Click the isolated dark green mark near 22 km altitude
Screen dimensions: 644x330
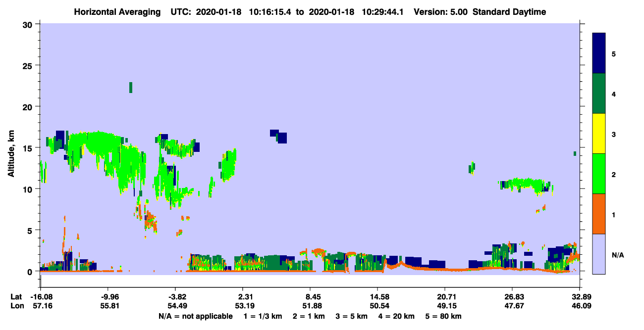[x=131, y=88]
